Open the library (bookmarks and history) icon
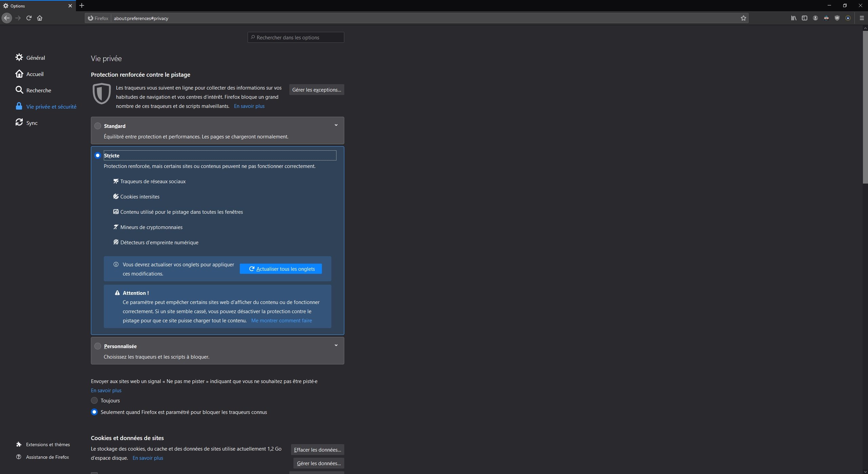Screen dimensions: 868x474 (x=793, y=18)
